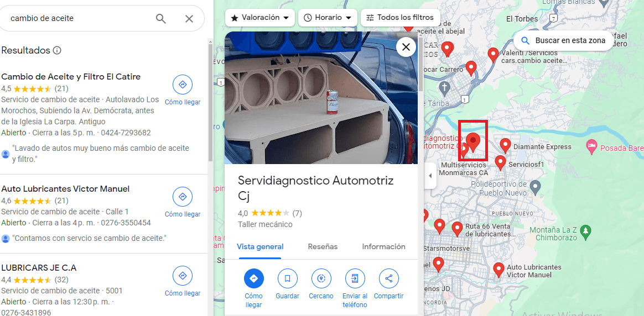Switch to the Reseñas tab
This screenshot has height=316, width=644.
coord(323,247)
